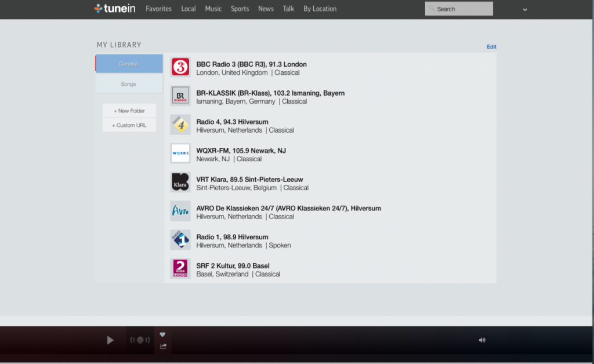594x364 pixels.
Task: Open the Favorites menu
Action: 158,9
